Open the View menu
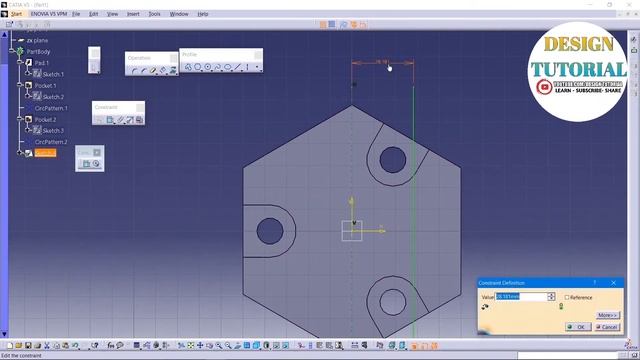640x360 pixels. pos(112,14)
